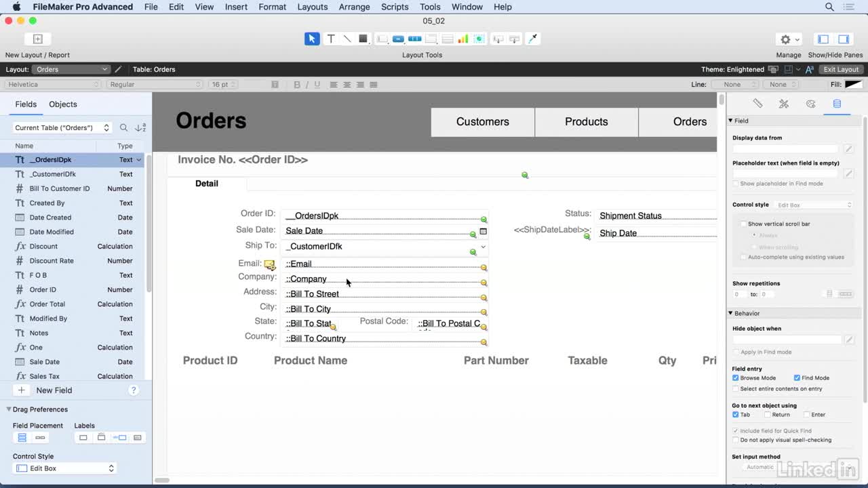The image size is (868, 488).
Task: Enable Do not apply visual spell-checking
Action: click(x=736, y=440)
